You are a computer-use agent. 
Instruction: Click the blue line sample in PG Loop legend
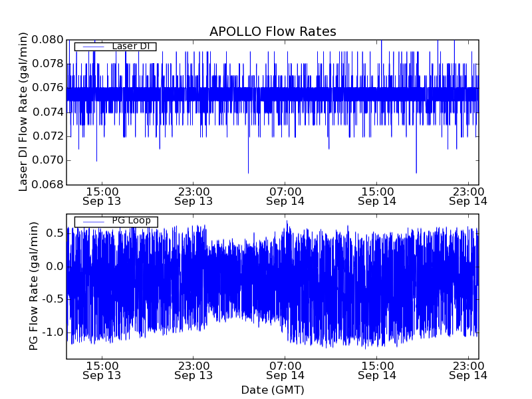point(92,221)
